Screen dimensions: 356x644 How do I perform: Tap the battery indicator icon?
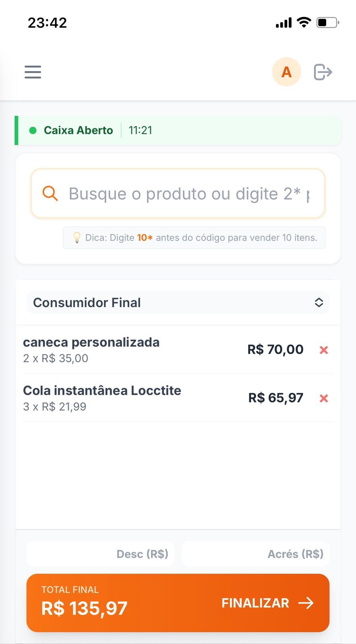[327, 23]
